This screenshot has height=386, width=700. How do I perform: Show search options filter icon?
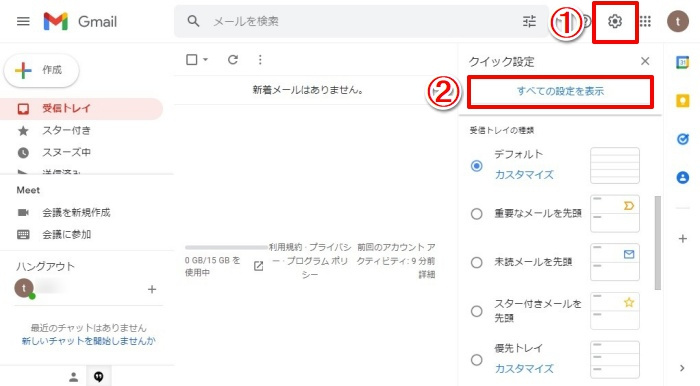pos(529,21)
